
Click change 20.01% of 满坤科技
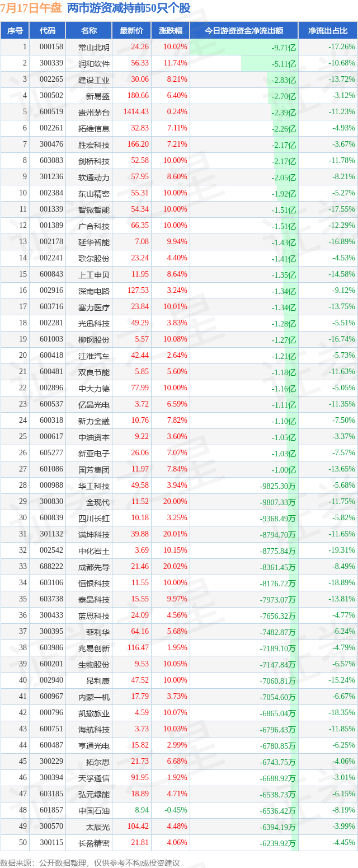(x=175, y=534)
